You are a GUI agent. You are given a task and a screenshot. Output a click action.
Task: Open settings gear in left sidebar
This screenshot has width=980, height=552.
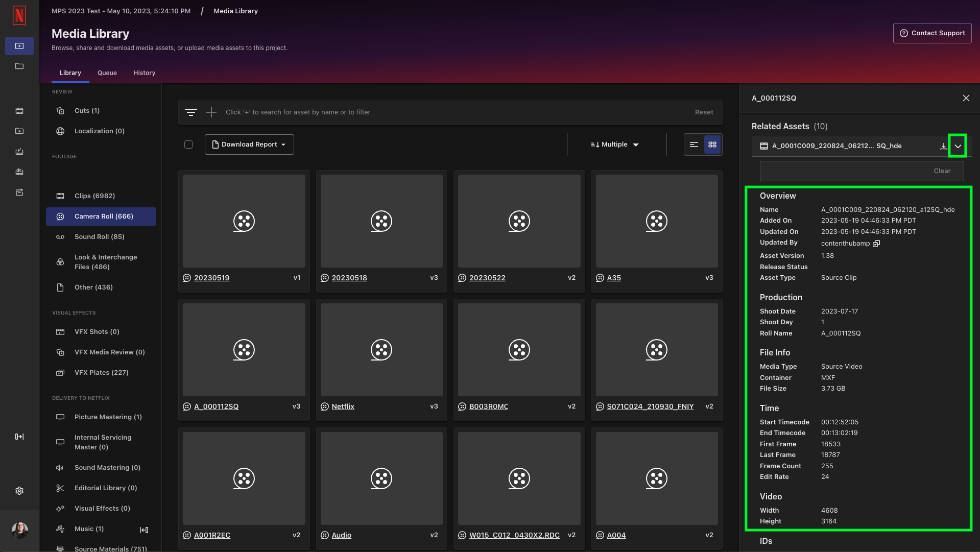[x=19, y=491]
